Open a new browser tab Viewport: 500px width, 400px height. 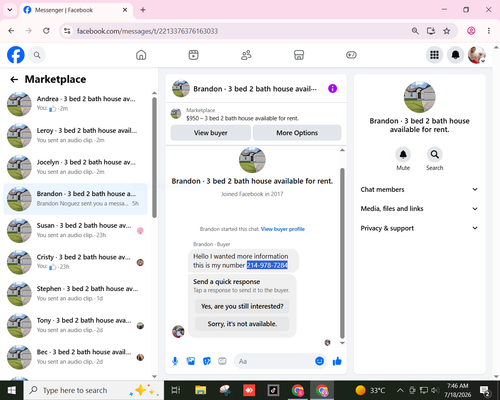pos(143,10)
